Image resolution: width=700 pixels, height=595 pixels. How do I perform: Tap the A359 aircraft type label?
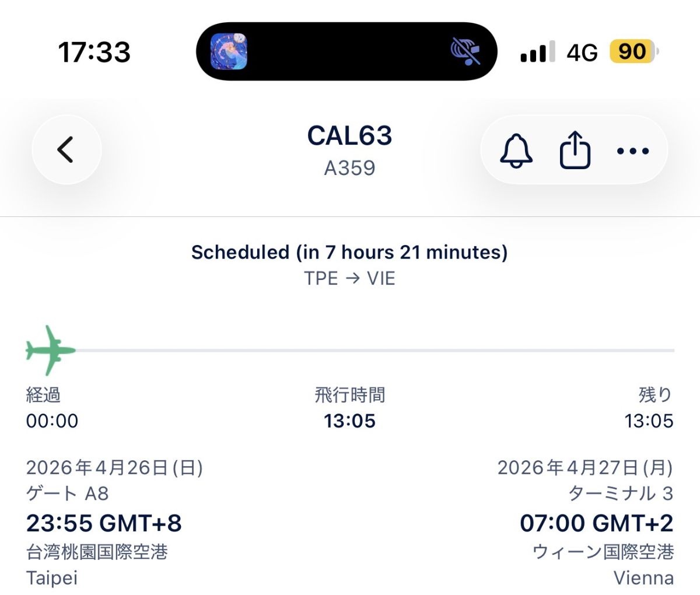[x=349, y=168]
